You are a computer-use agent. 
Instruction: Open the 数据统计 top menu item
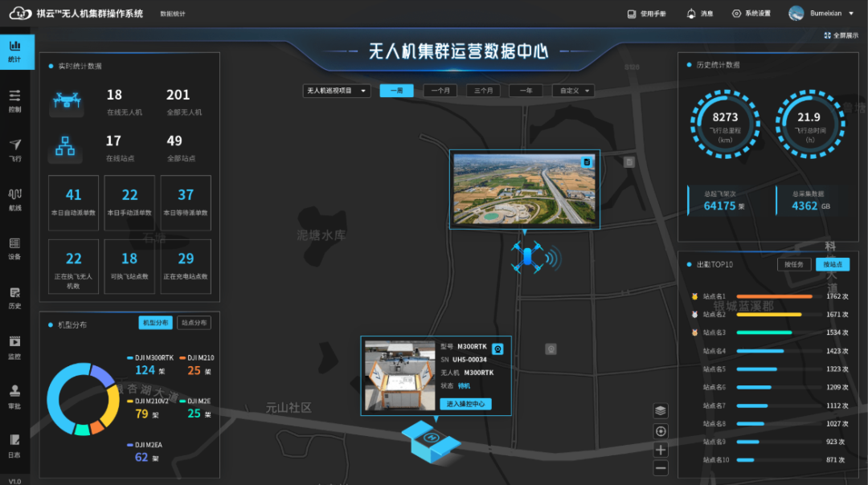click(x=172, y=14)
